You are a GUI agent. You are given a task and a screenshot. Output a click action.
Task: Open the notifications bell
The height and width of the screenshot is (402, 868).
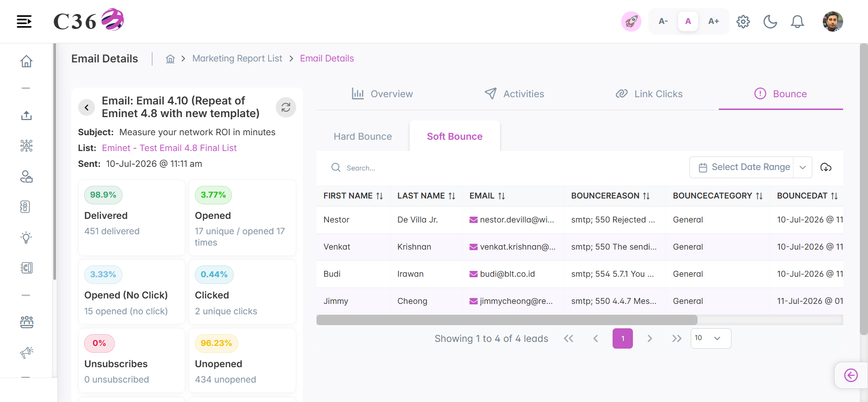[797, 21]
